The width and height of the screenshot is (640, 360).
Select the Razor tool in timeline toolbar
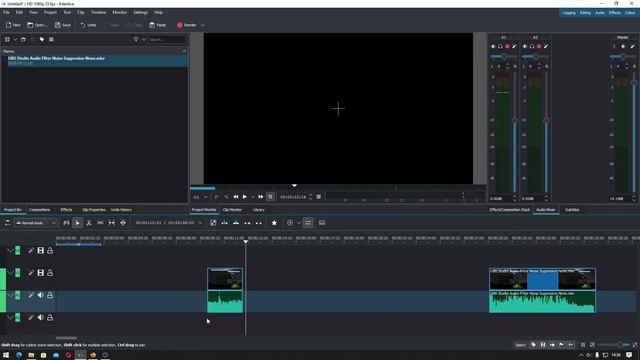pos(89,223)
